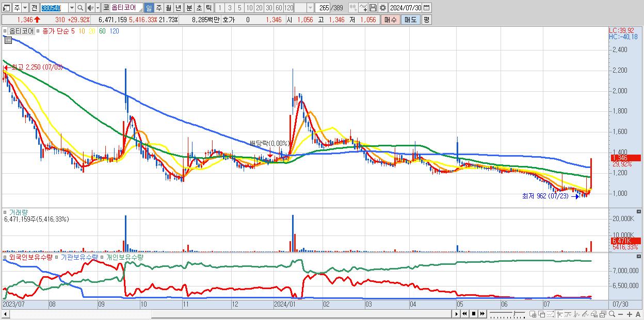Click the dotted area select icon
644x320 pixels.
[x=550, y=314]
